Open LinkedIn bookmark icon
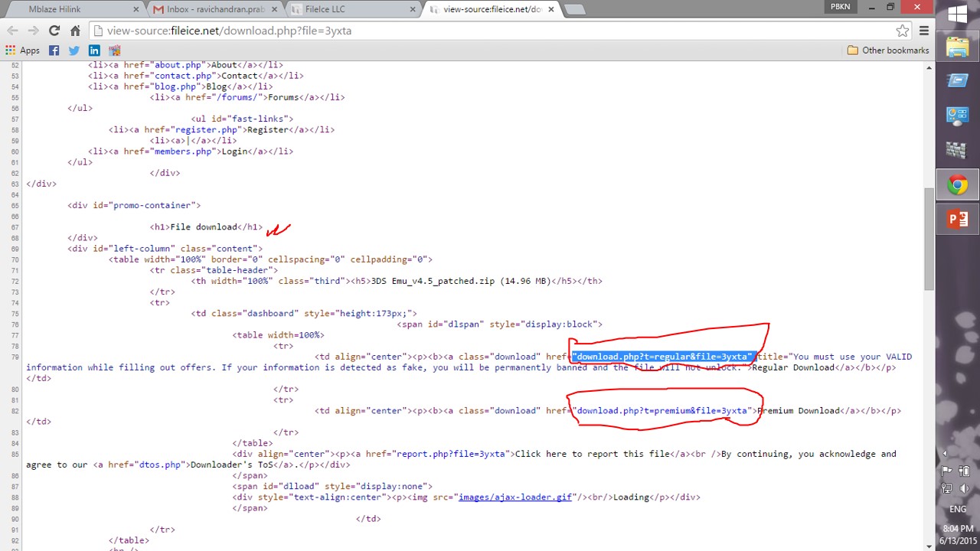980x551 pixels. (94, 51)
